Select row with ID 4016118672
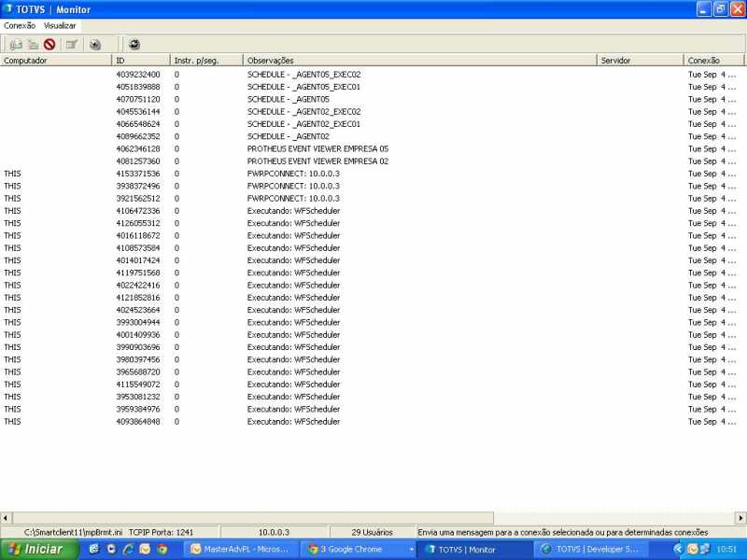The height and width of the screenshot is (560, 747). (x=372, y=236)
